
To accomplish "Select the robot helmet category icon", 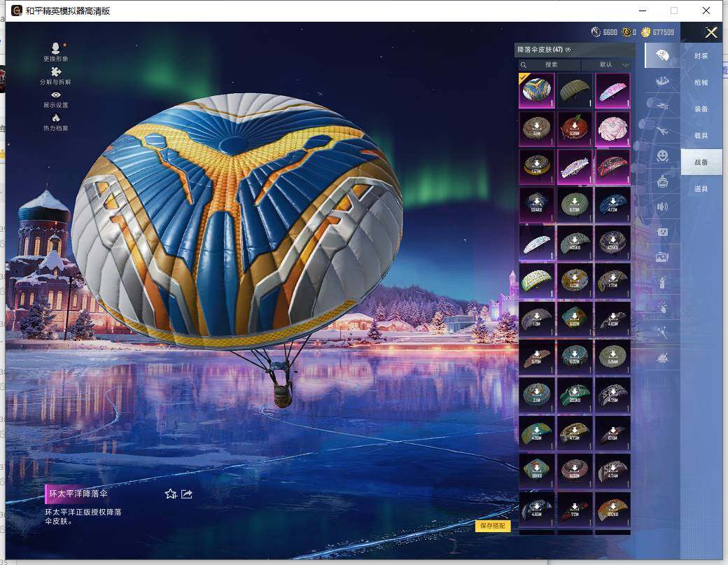I will (662, 181).
